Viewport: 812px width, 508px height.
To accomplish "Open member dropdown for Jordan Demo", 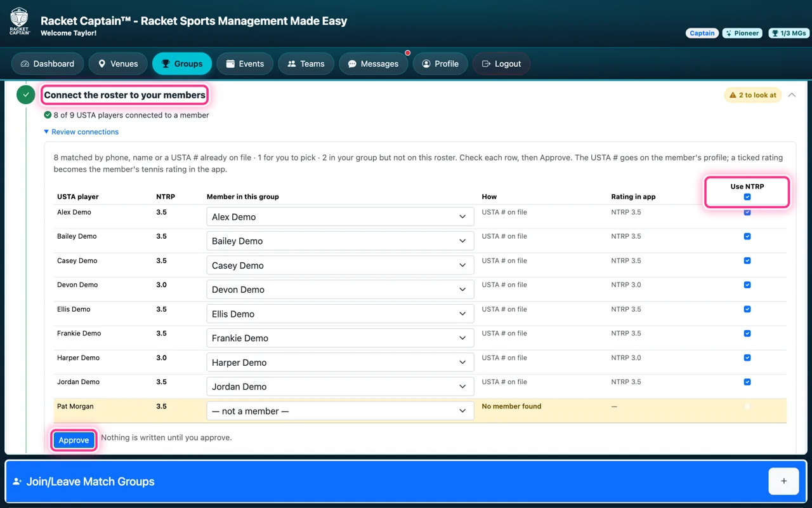I will 340,387.
